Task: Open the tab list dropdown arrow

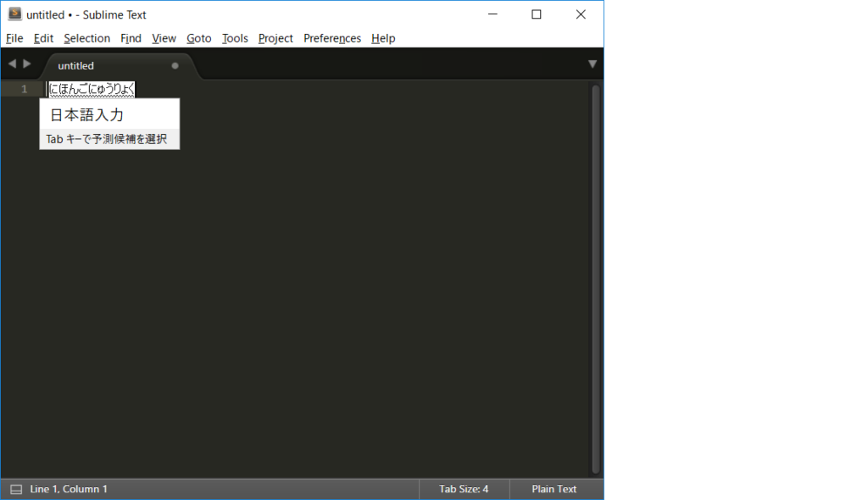Action: (593, 64)
